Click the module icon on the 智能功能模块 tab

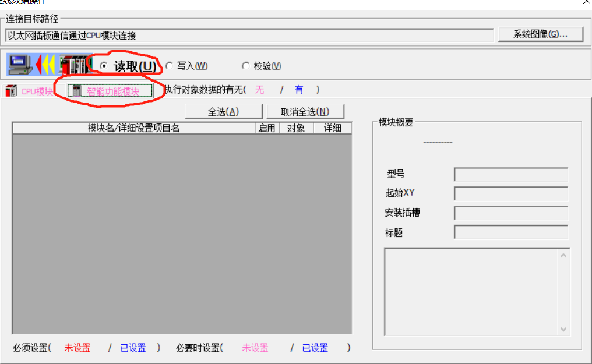[x=77, y=91]
